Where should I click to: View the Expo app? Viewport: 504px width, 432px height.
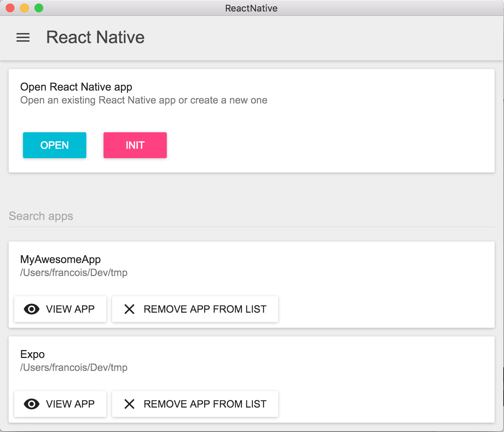pos(60,404)
